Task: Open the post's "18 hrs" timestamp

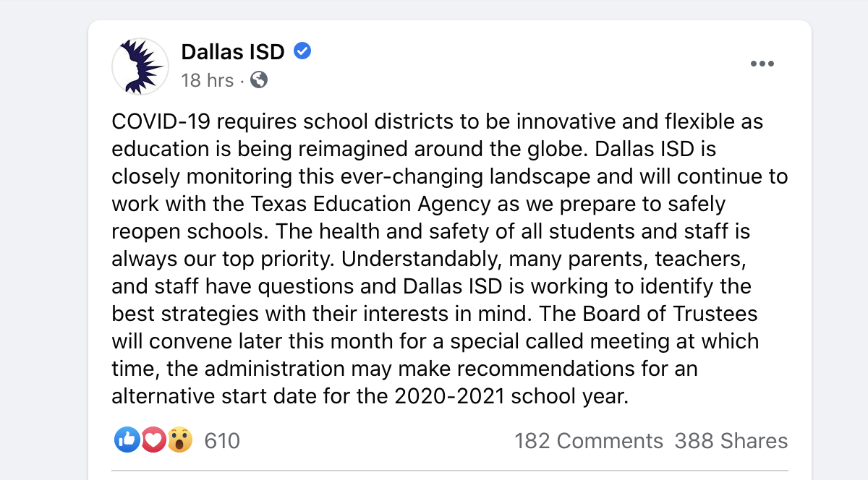Action: tap(207, 80)
